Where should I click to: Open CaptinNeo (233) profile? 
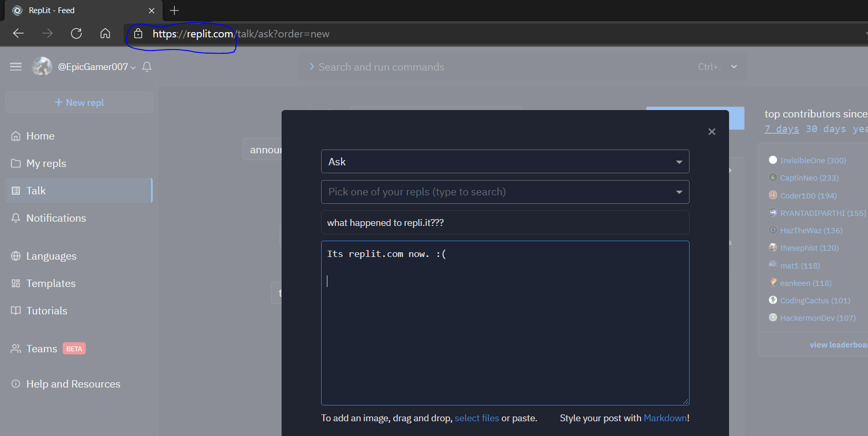click(810, 178)
